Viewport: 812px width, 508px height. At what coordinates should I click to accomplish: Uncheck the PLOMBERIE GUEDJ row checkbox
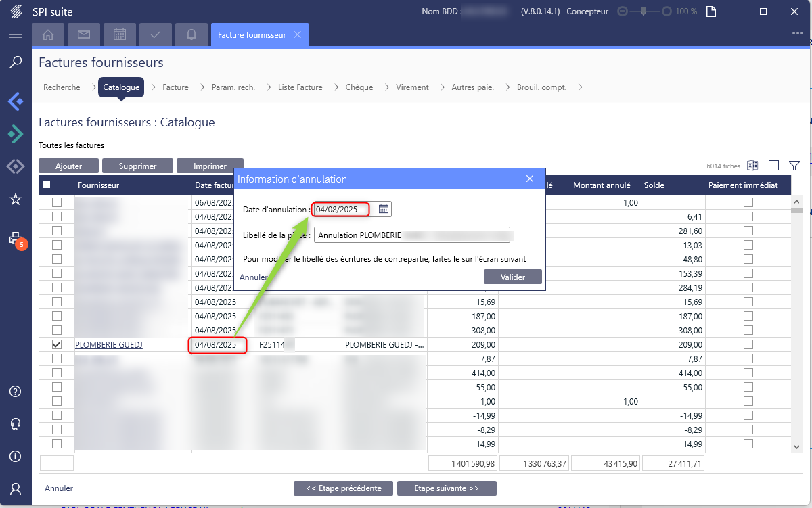coord(57,344)
